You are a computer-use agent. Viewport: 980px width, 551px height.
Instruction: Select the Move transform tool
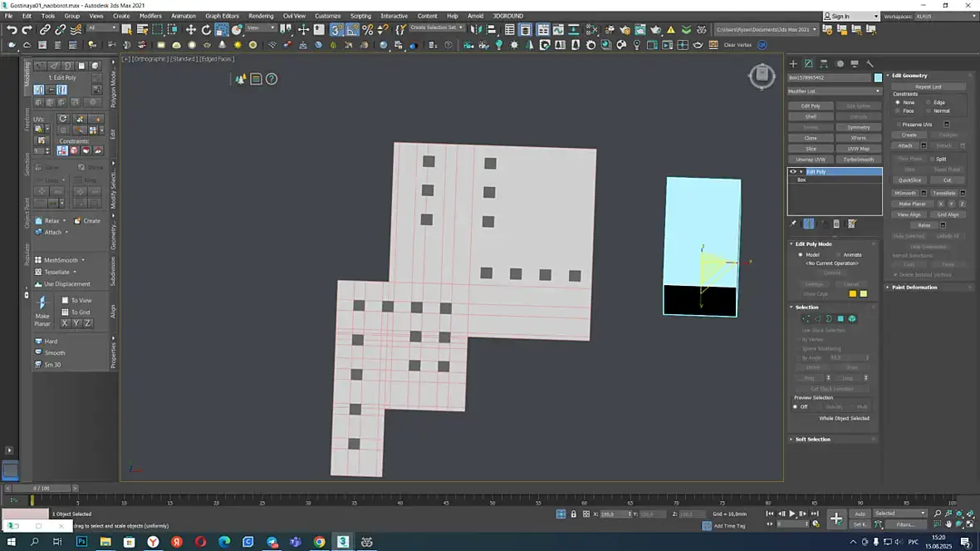click(x=190, y=30)
